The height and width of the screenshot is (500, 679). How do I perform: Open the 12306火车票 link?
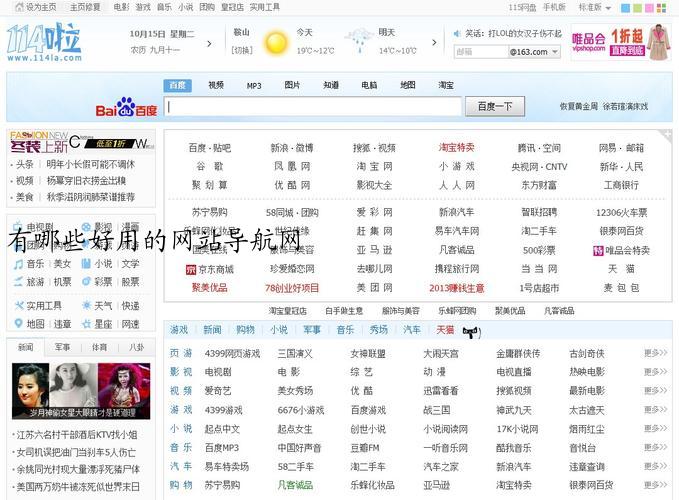pos(621,213)
